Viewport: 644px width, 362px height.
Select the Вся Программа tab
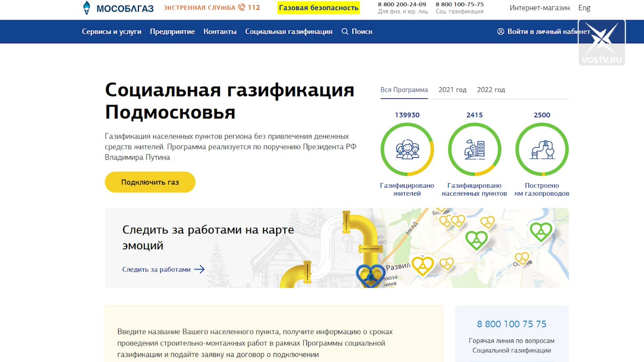(404, 90)
